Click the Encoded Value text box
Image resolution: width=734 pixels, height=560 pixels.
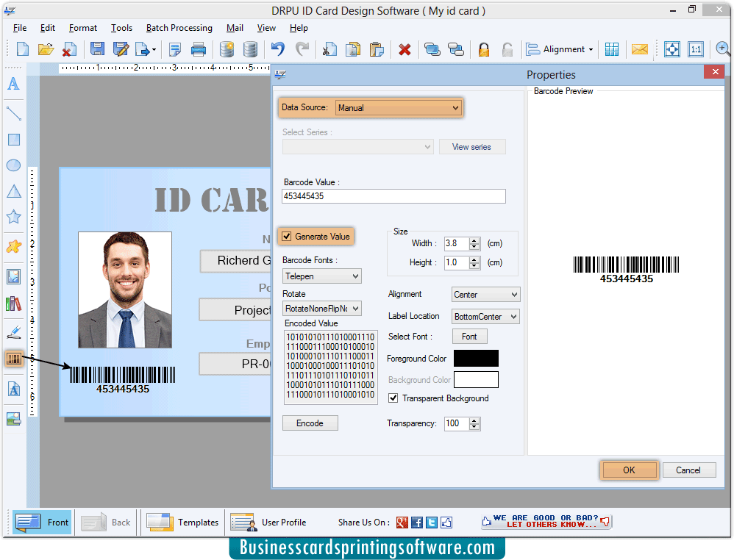(330, 367)
